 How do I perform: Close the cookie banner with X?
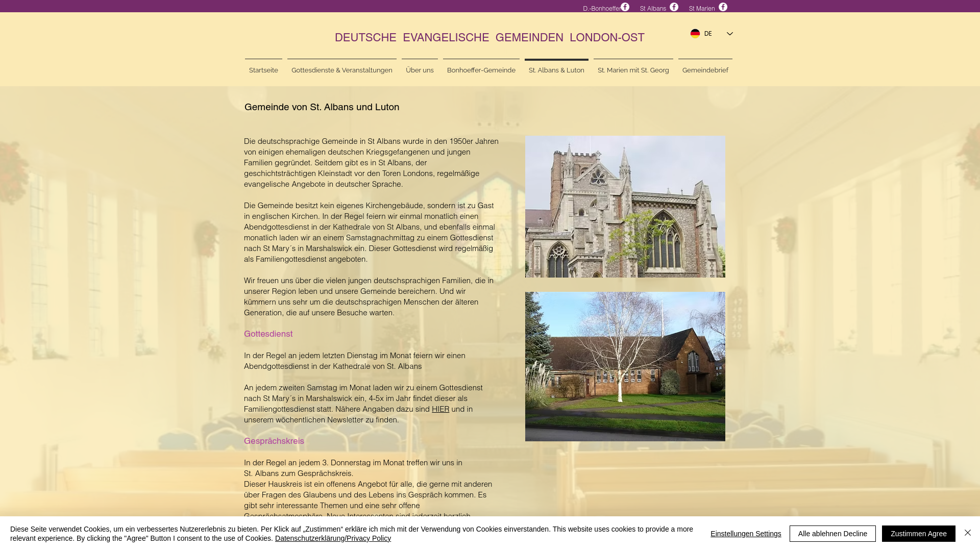pyautogui.click(x=968, y=533)
